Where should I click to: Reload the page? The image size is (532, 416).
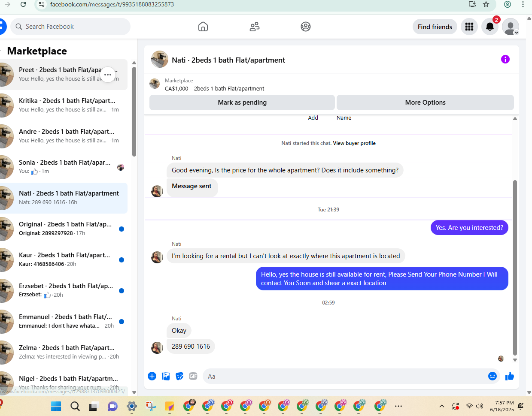click(23, 4)
